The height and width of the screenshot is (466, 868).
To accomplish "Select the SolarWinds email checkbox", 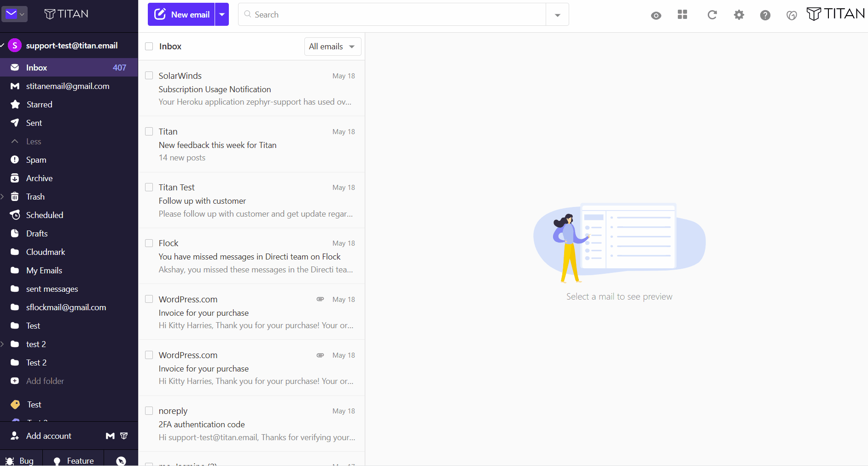I will pos(149,75).
